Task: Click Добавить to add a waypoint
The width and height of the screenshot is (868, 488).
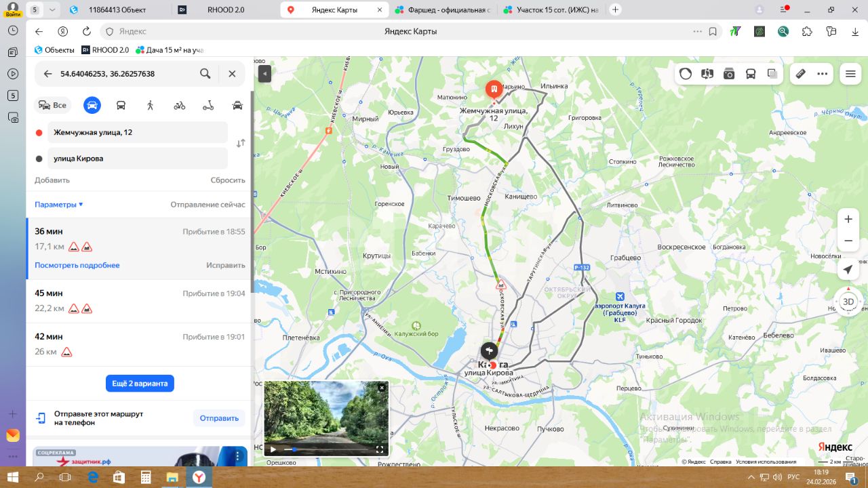Action: 52,180
